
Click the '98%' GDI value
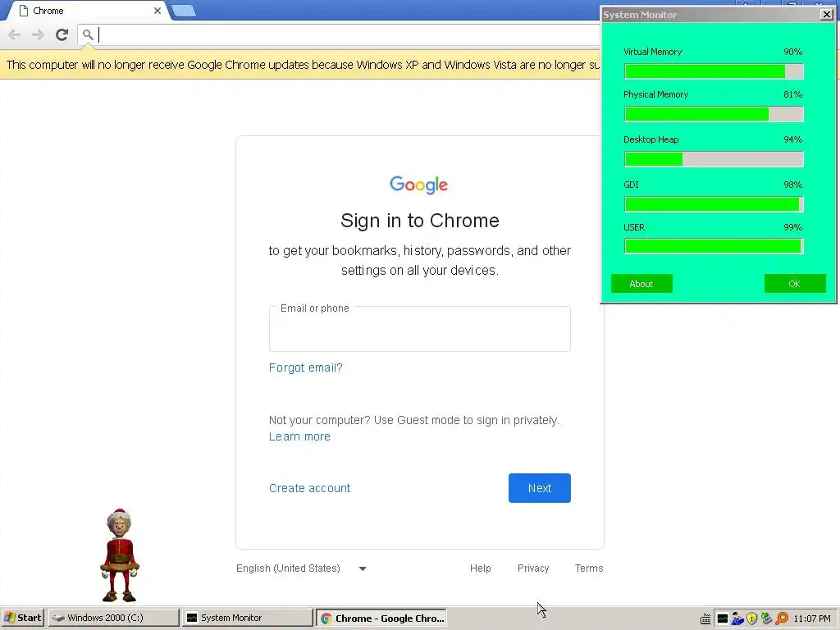(x=793, y=185)
